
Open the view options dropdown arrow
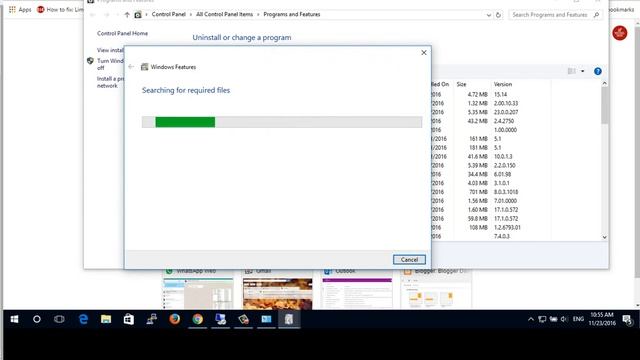coord(582,71)
